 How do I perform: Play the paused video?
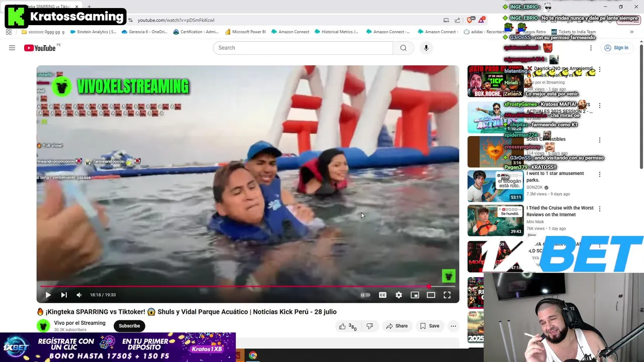[x=48, y=295]
